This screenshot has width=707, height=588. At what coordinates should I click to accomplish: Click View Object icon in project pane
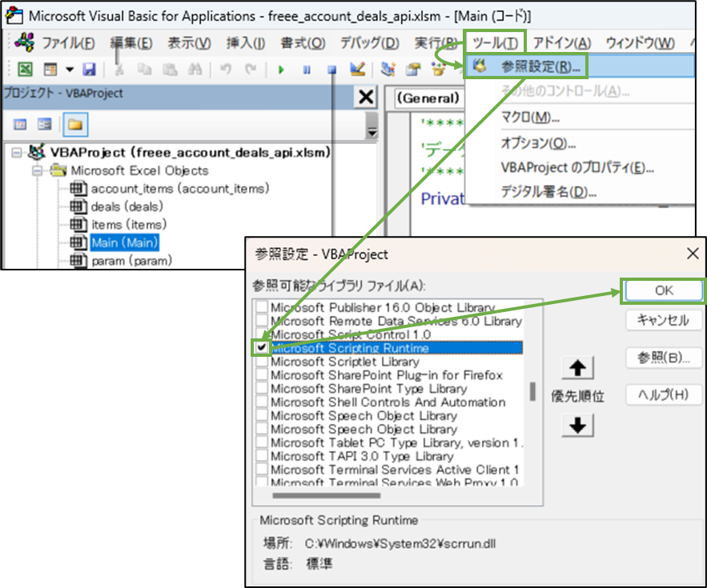click(45, 124)
